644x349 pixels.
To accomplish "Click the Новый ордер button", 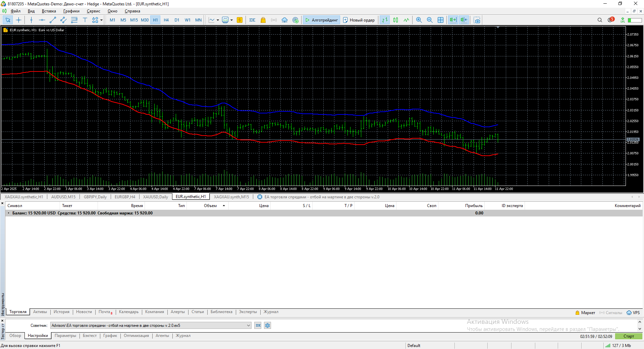I will pyautogui.click(x=359, y=20).
